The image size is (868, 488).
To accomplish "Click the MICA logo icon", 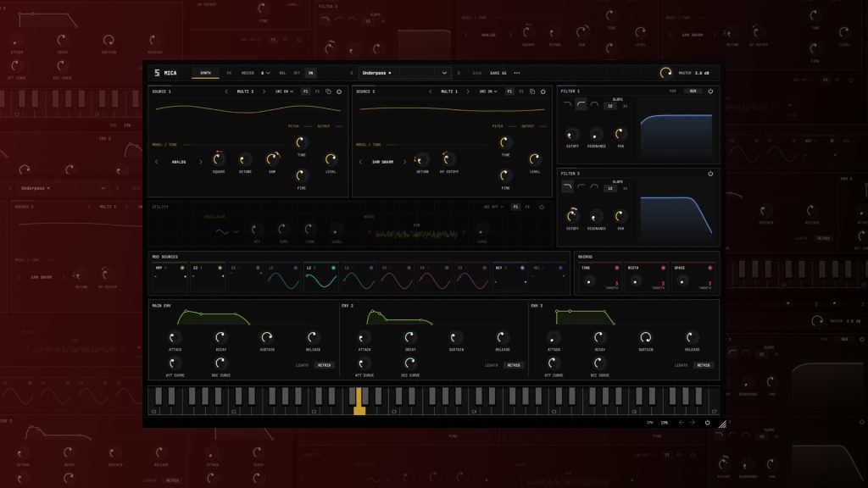I will (x=157, y=73).
